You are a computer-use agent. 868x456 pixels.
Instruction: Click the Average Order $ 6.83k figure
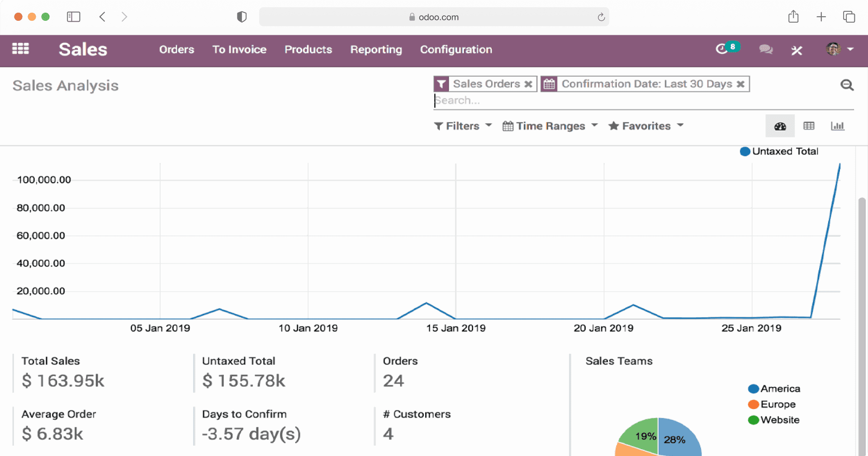pyautogui.click(x=52, y=434)
